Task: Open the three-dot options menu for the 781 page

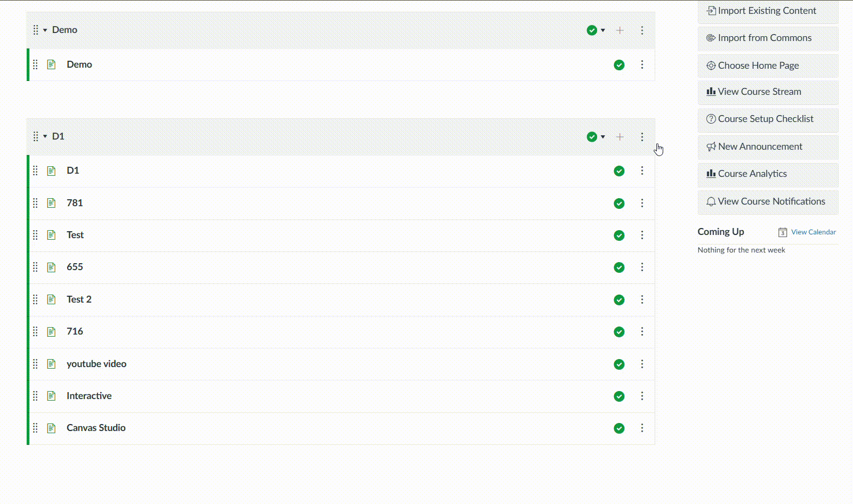Action: tap(642, 203)
